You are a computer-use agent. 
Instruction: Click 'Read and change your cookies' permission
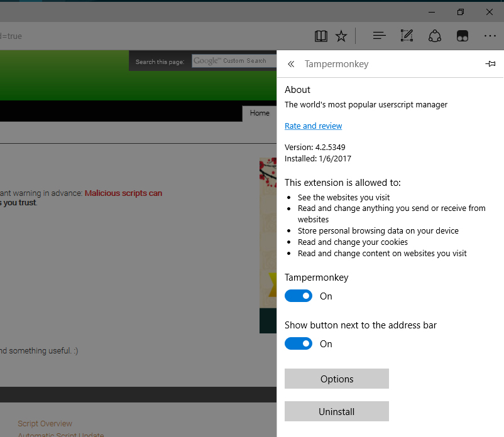click(353, 242)
